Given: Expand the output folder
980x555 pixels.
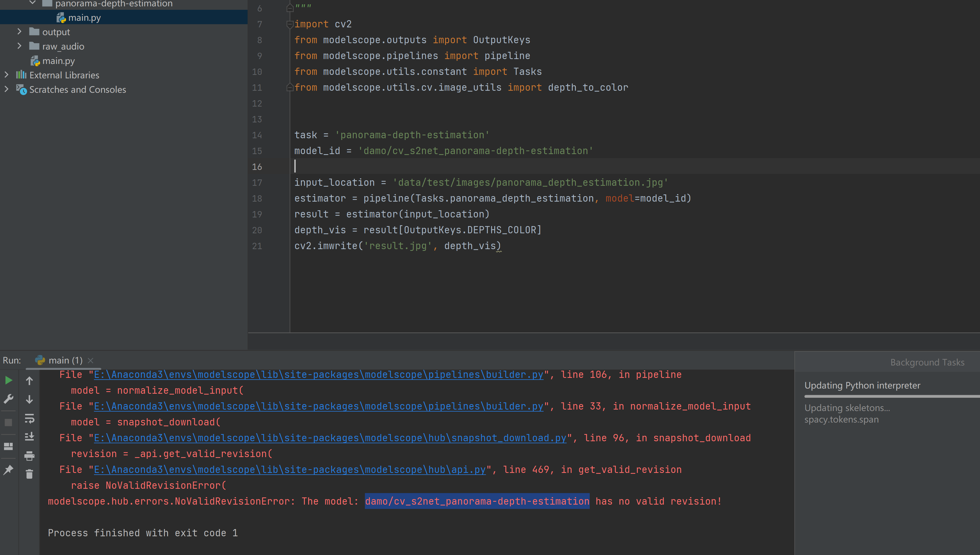Looking at the screenshot, I should (x=19, y=32).
